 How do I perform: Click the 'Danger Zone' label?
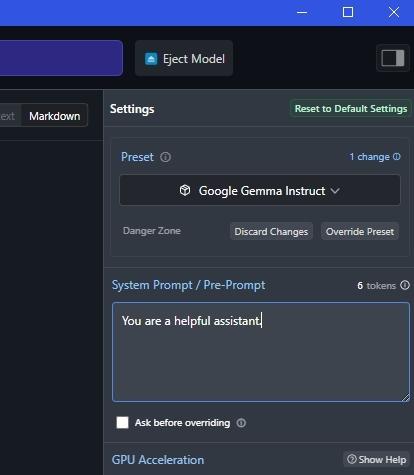click(152, 231)
